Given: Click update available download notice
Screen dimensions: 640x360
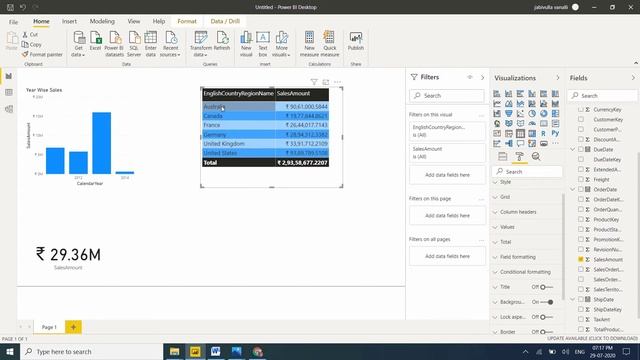Looking at the screenshot, I should (x=592, y=338).
